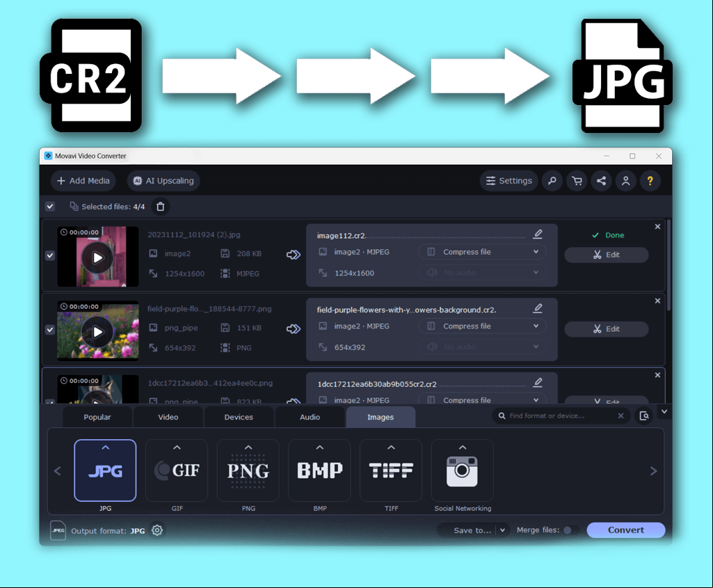Switch to the Devices tab

pos(239,417)
